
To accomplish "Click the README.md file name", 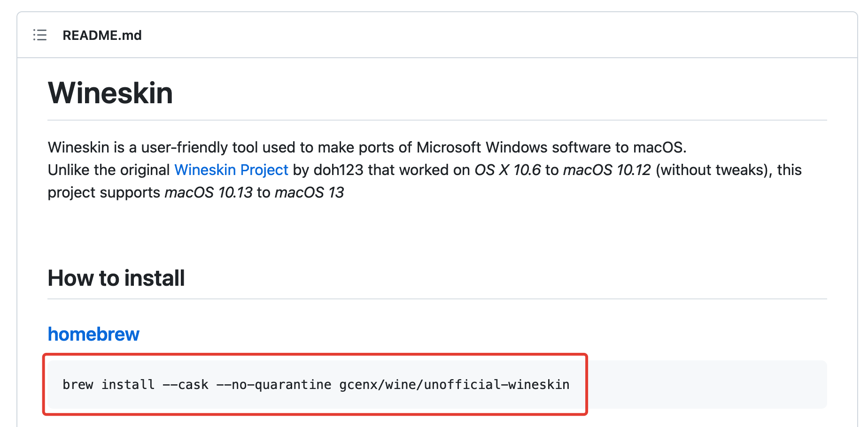I will (x=102, y=35).
